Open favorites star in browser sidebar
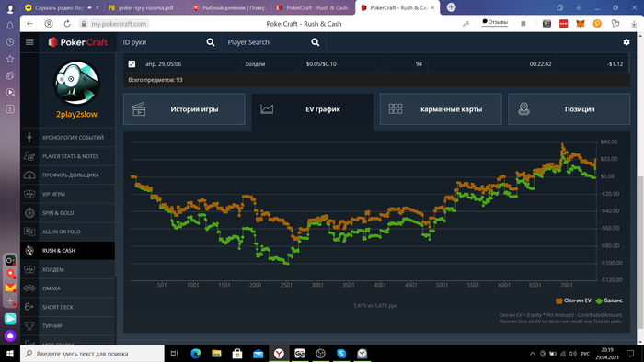 pyautogui.click(x=10, y=59)
